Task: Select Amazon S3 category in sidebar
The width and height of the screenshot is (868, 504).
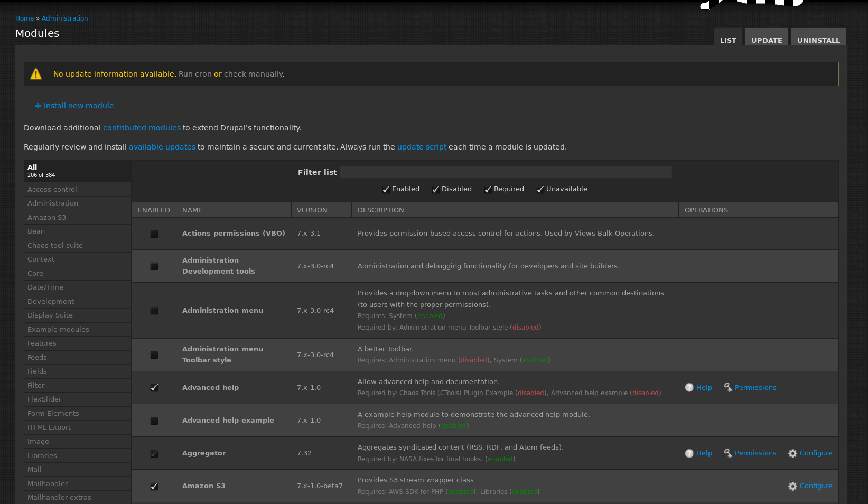Action: coord(78,217)
